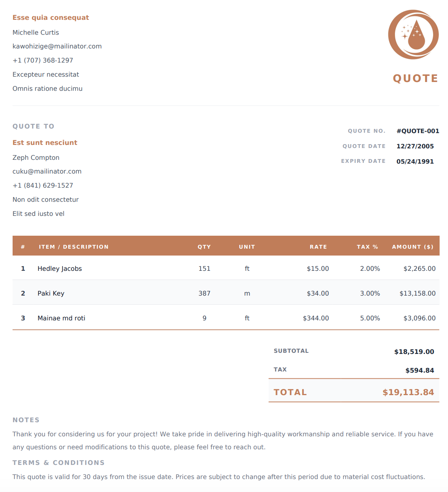Image resolution: width=448 pixels, height=492 pixels.
Task: Click the TERMS & CONDITIONS heading
Action: [59, 463]
